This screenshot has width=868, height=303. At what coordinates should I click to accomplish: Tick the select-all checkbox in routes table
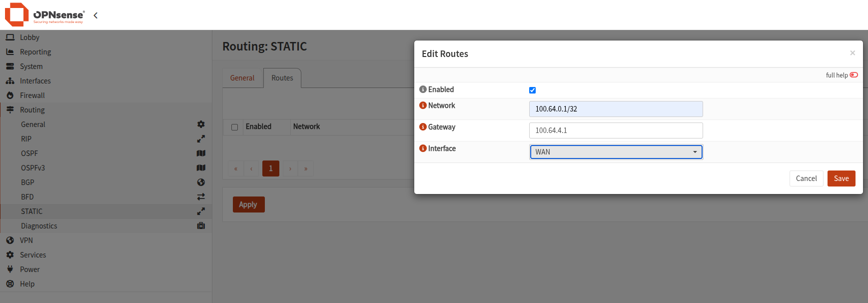234,127
